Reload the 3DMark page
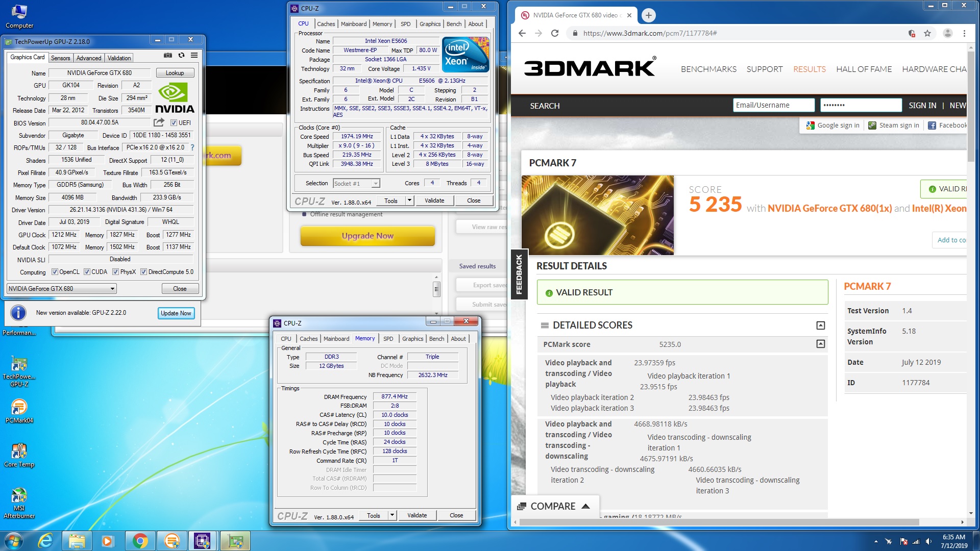 tap(555, 33)
